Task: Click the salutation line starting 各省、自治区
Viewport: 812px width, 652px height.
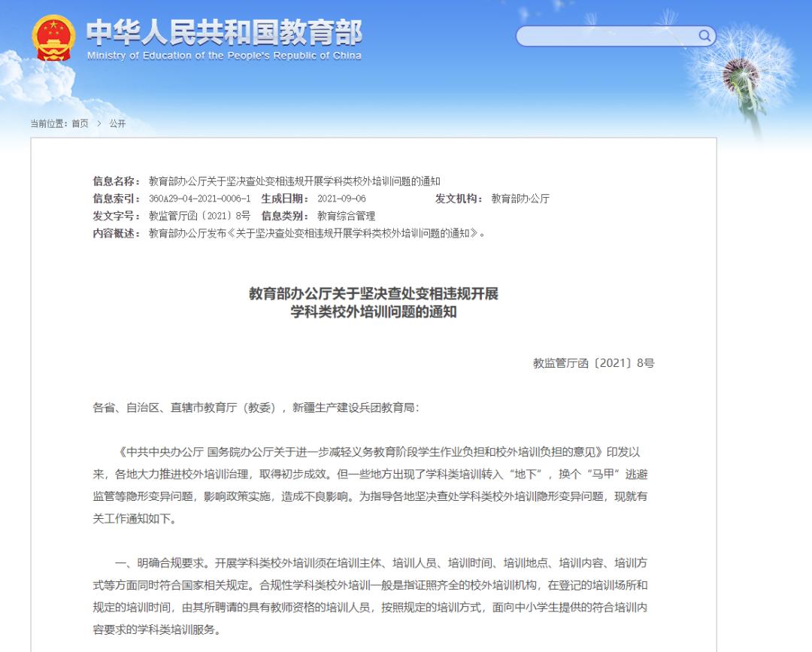Action: coord(256,408)
